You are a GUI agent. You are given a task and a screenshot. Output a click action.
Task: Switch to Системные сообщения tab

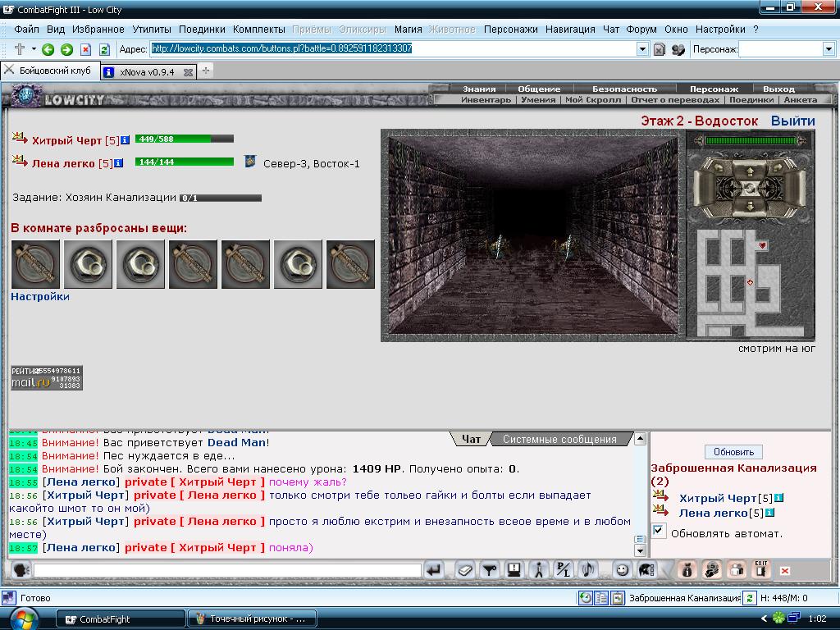click(x=559, y=440)
